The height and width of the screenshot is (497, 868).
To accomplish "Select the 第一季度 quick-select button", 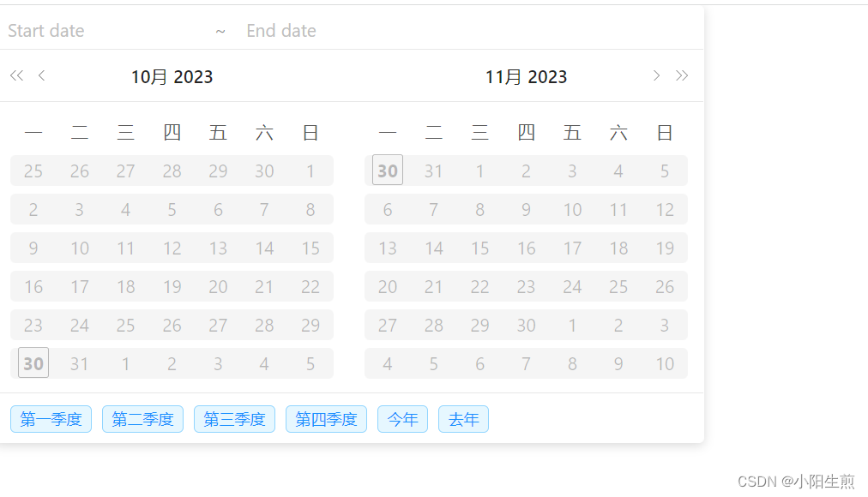I will [x=51, y=419].
